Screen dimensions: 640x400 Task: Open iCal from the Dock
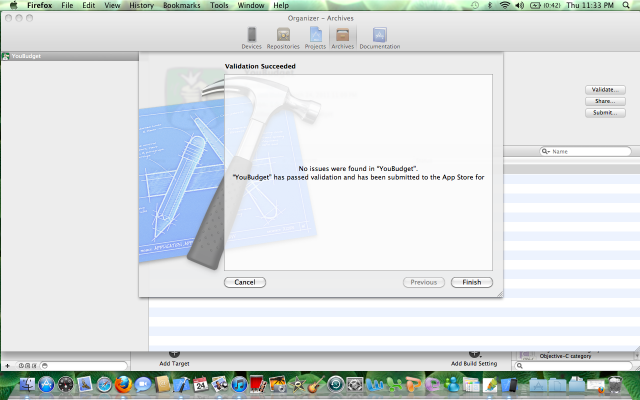click(x=200, y=384)
